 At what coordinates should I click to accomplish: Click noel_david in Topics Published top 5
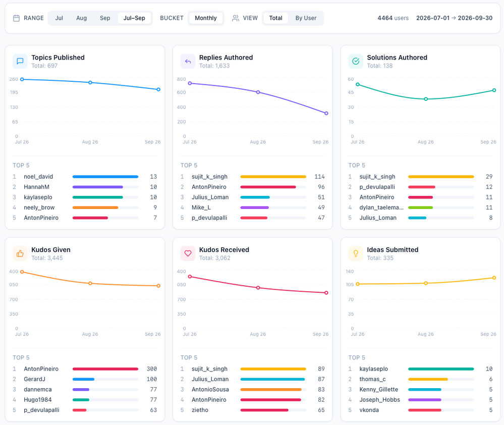click(x=38, y=177)
